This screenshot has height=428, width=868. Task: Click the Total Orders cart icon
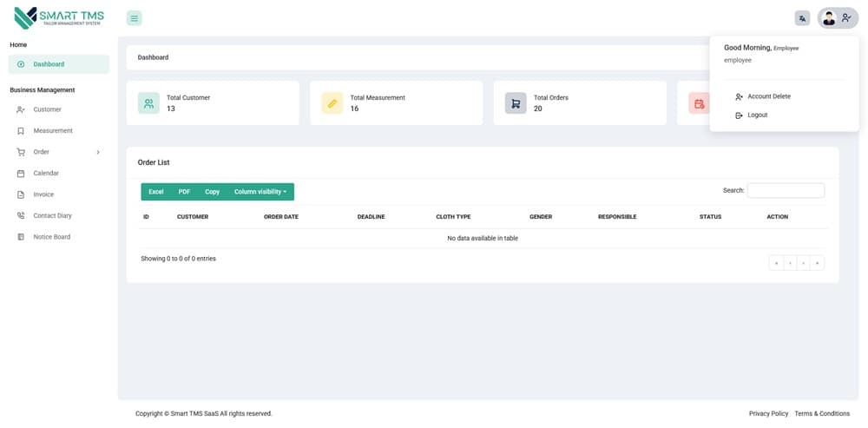pyautogui.click(x=516, y=103)
